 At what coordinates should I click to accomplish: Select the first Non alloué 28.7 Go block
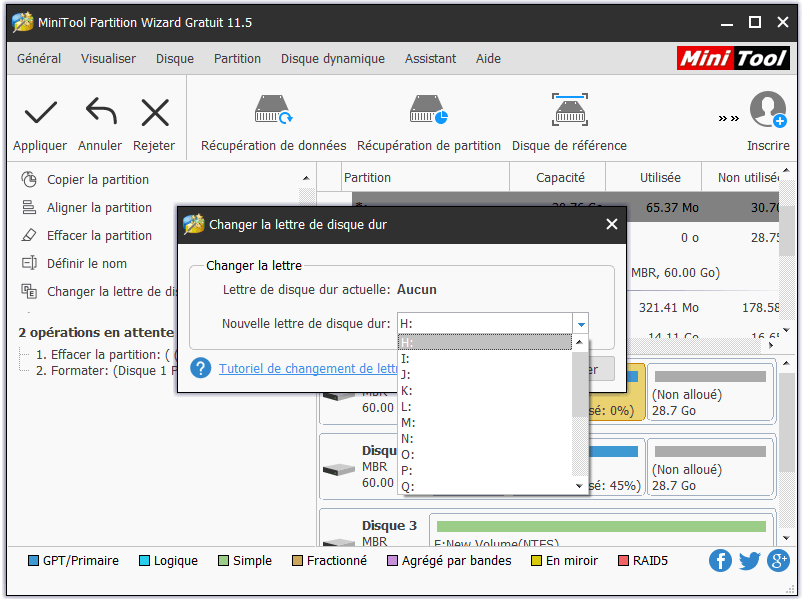coord(710,392)
